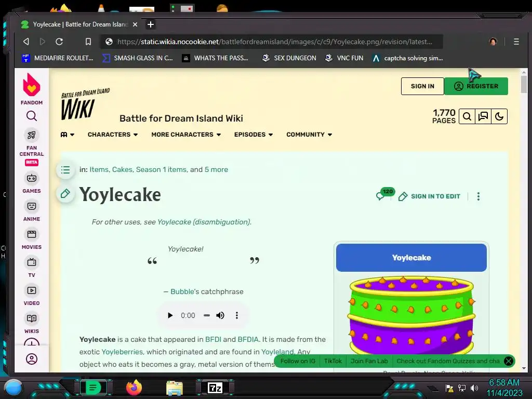
Task: Open the system tray volume icon
Action: pos(474,388)
